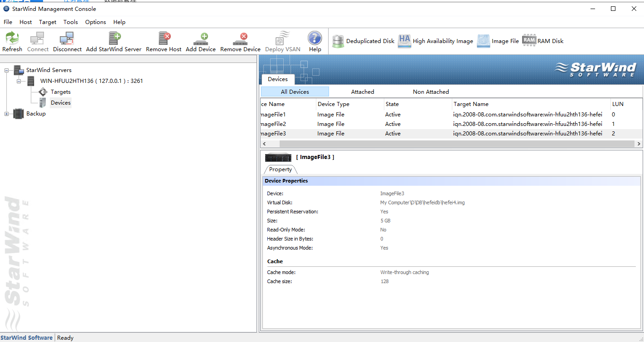Click Add StarWind Server icon
Viewport: 644px width, 342px height.
114,38
